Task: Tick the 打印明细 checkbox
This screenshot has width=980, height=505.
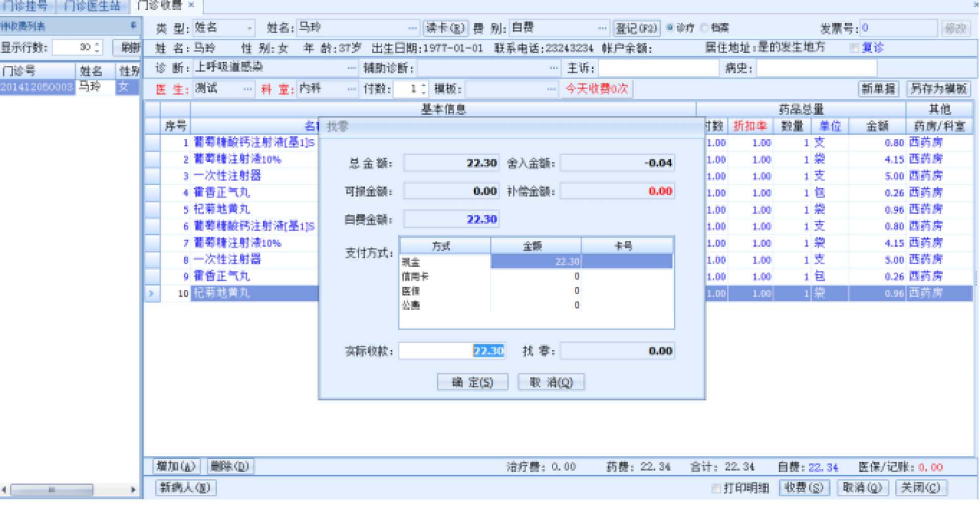Action: [716, 488]
